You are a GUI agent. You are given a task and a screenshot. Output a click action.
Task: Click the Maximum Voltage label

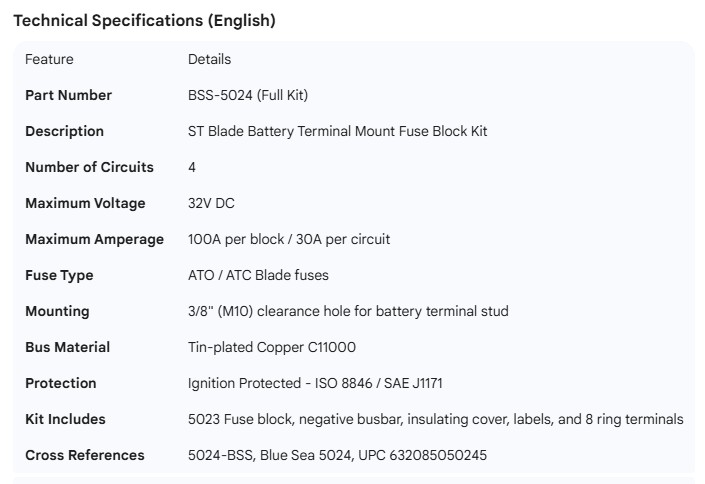[85, 203]
